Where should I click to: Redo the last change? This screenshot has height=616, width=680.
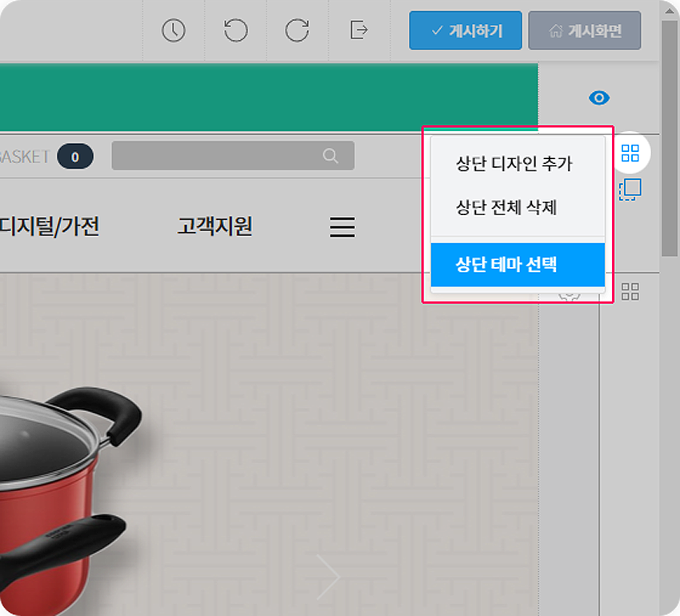[x=297, y=30]
